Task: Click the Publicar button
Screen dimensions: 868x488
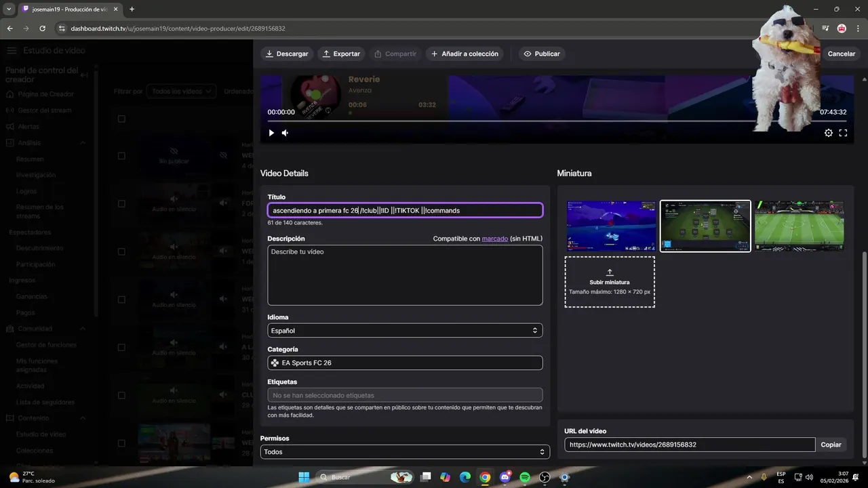Action: tap(542, 54)
